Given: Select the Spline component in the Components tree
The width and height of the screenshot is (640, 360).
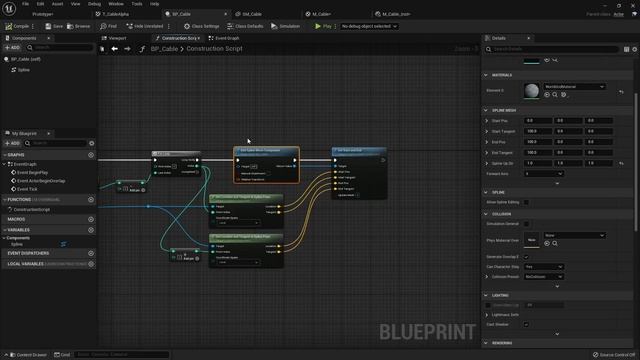Looking at the screenshot, I should [23, 70].
